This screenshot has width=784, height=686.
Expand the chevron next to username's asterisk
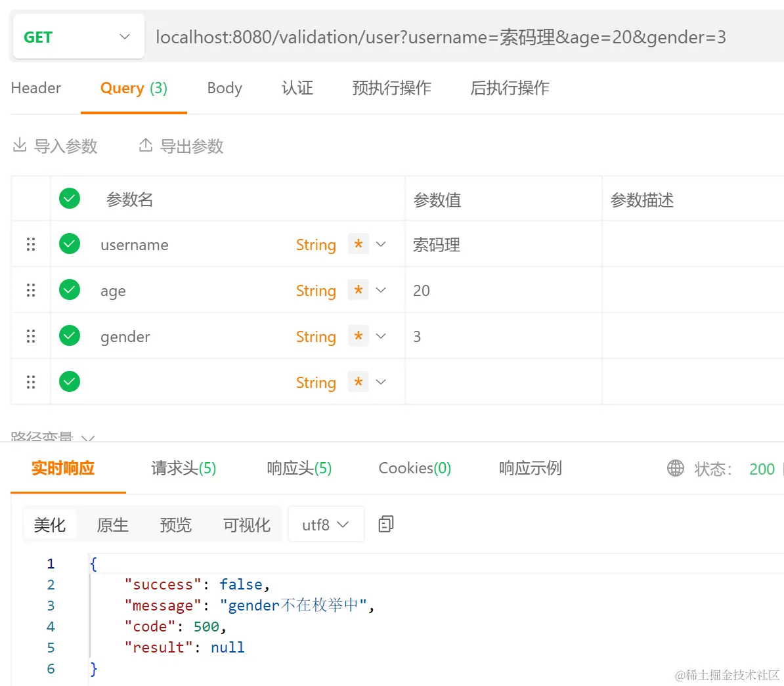381,244
